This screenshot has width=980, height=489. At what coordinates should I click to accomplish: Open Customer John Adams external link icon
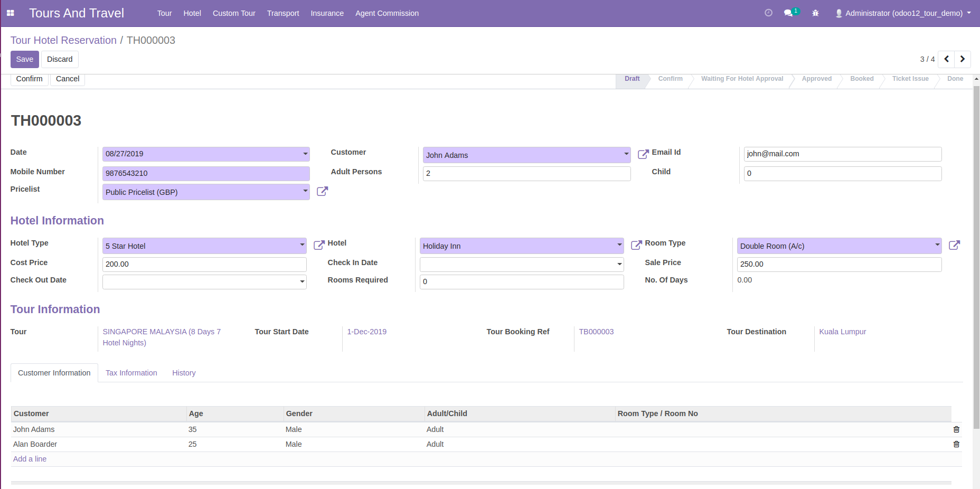(x=643, y=154)
